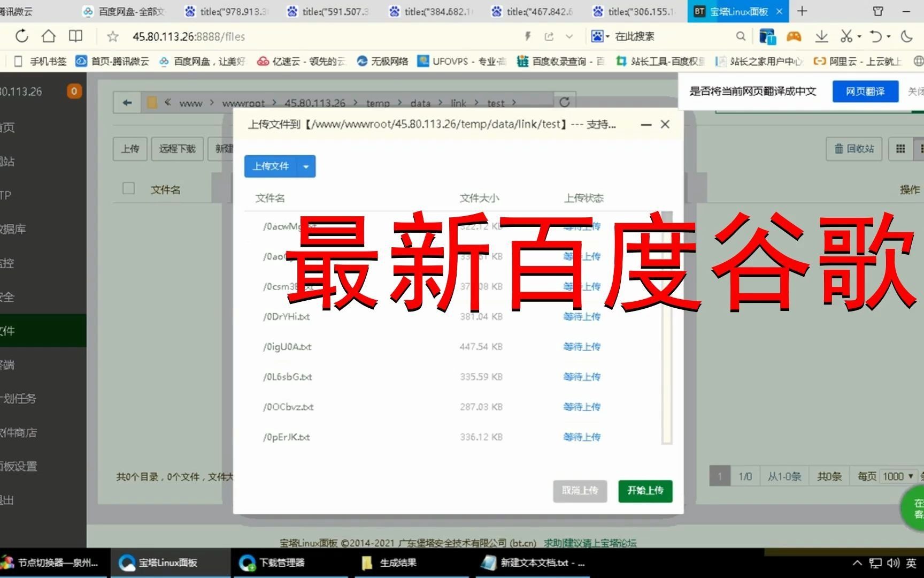Open a new browser tab with plus
Screen dimensions: 924x578
click(x=802, y=11)
